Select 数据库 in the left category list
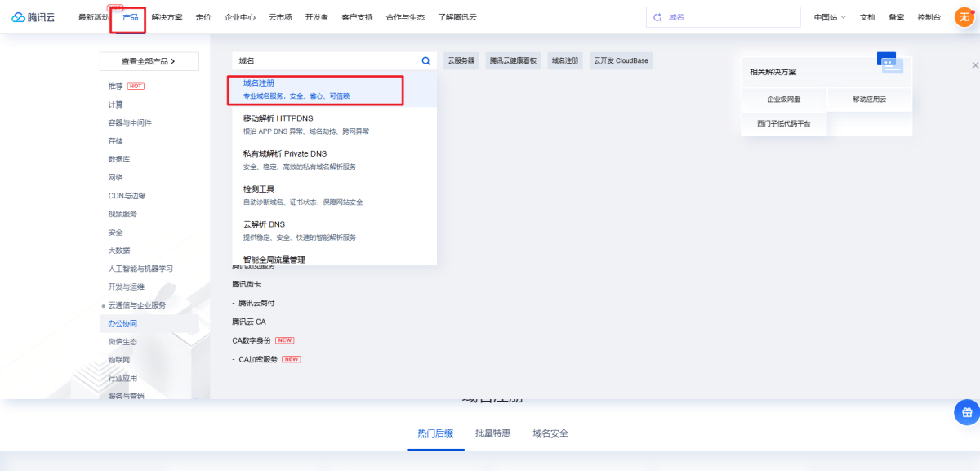 pyautogui.click(x=119, y=159)
